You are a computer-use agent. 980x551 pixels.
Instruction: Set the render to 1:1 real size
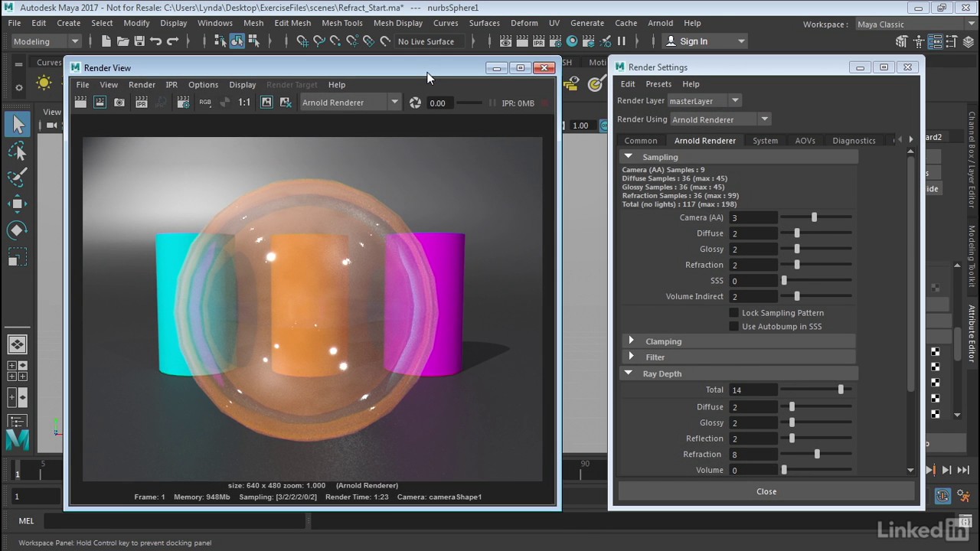pyautogui.click(x=244, y=103)
